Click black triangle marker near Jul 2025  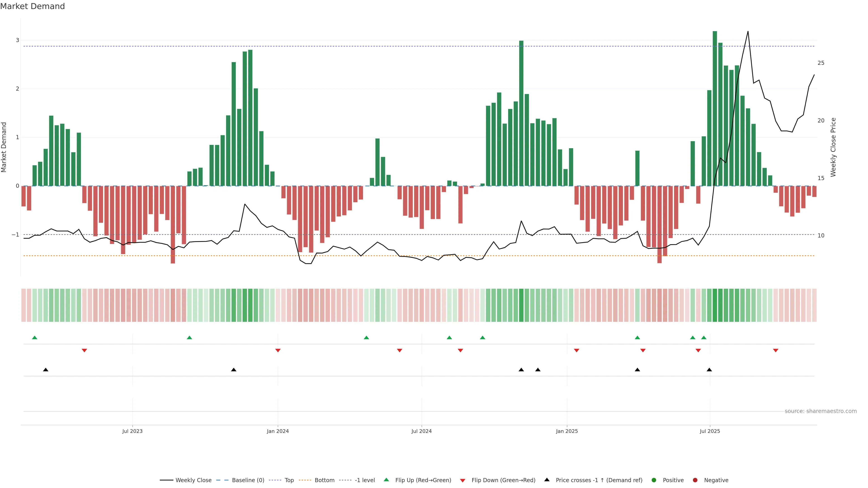[x=709, y=370]
